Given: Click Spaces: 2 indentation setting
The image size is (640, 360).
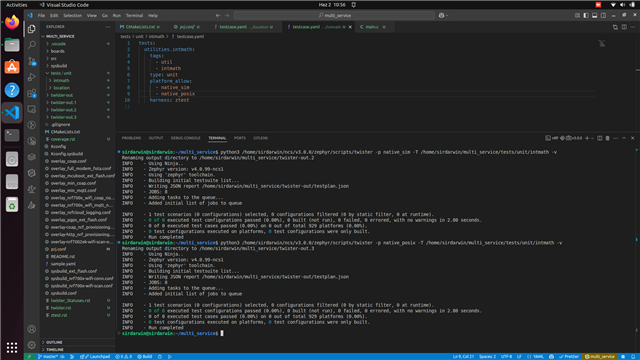Looking at the screenshot, I should (487, 357).
